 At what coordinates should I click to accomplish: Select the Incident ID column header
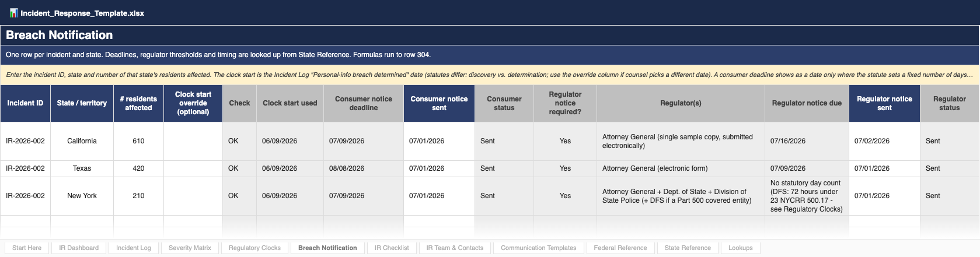pyautogui.click(x=25, y=103)
